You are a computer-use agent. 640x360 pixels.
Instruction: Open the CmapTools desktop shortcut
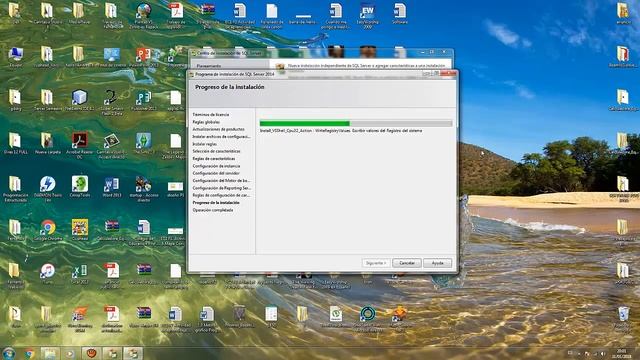click(80, 187)
